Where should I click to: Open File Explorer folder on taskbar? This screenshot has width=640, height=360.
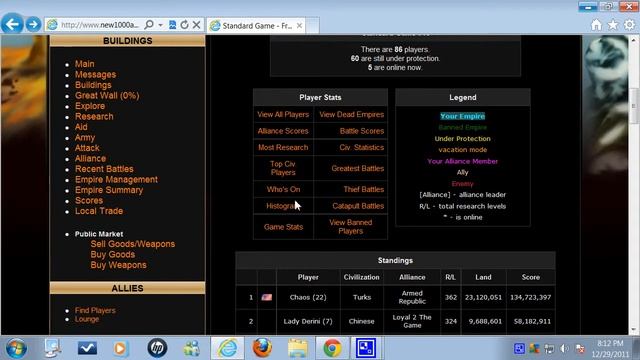pos(298,348)
